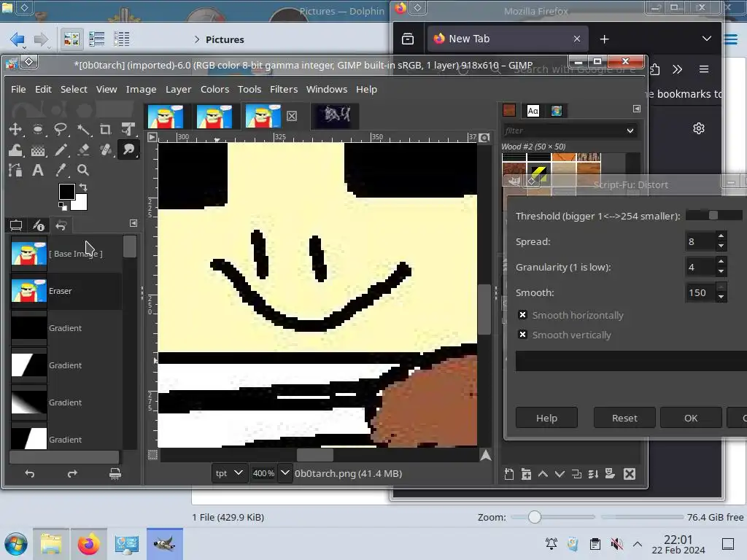The height and width of the screenshot is (560, 747).
Task: Toggle quick mask at canvas bottom-left
Action: coord(152,455)
